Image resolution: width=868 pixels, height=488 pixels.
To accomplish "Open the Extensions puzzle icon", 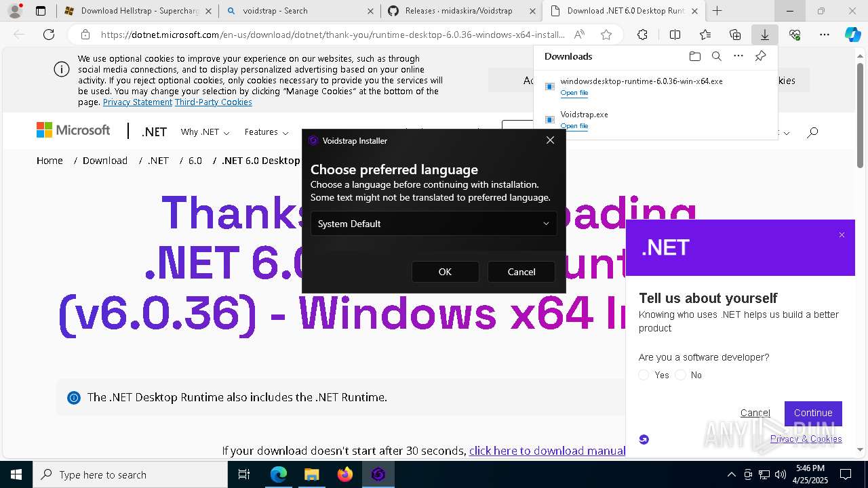I will [642, 35].
